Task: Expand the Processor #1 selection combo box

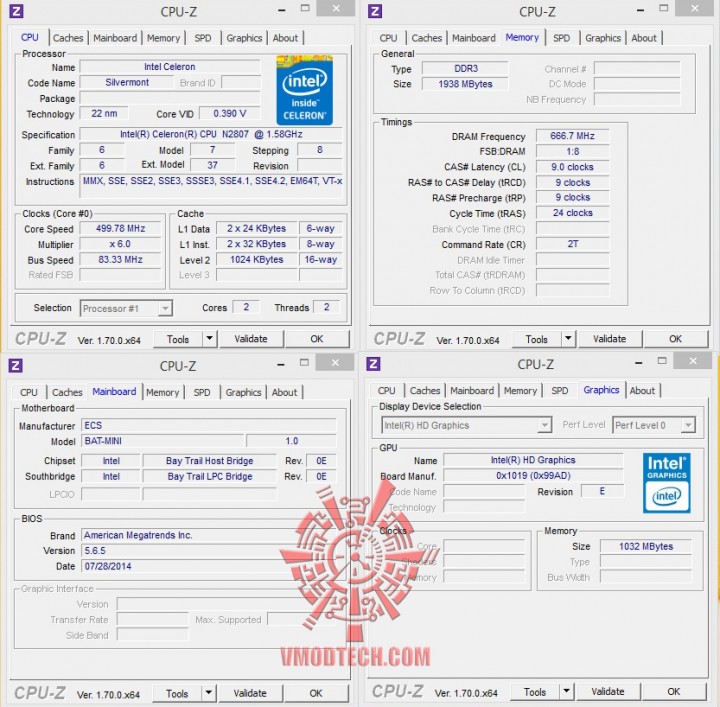Action: [165, 308]
